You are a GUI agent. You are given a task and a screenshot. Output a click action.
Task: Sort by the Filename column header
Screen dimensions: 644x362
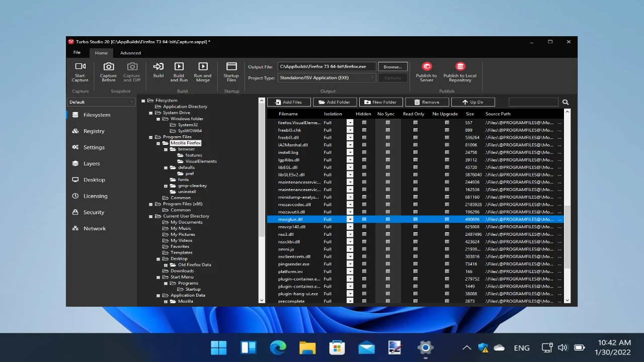pyautogui.click(x=288, y=114)
